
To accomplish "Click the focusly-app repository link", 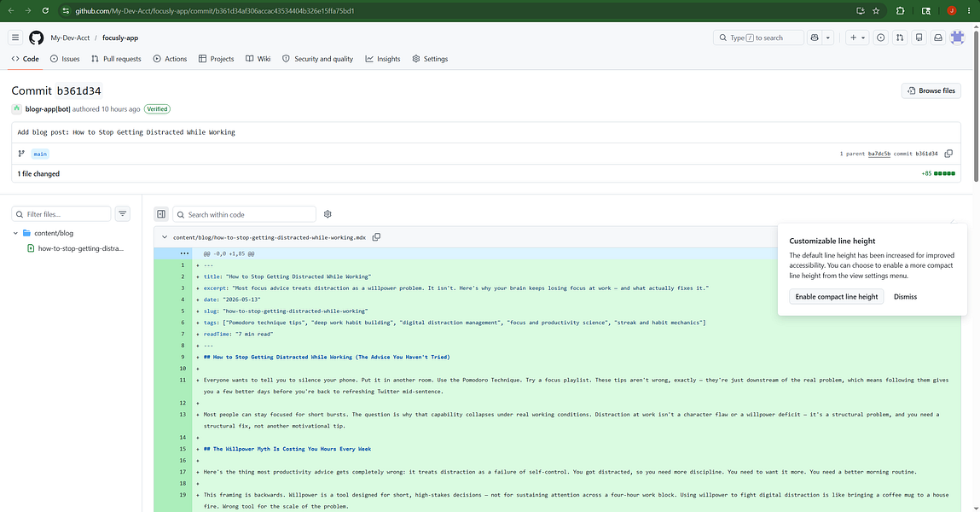I will pyautogui.click(x=120, y=38).
